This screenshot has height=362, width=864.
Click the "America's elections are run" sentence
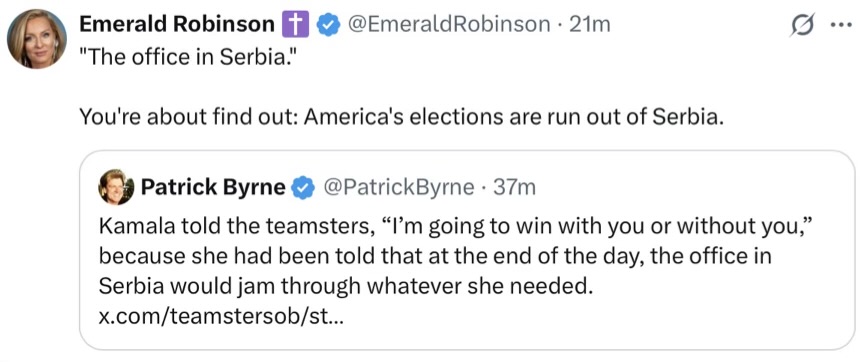(401, 116)
